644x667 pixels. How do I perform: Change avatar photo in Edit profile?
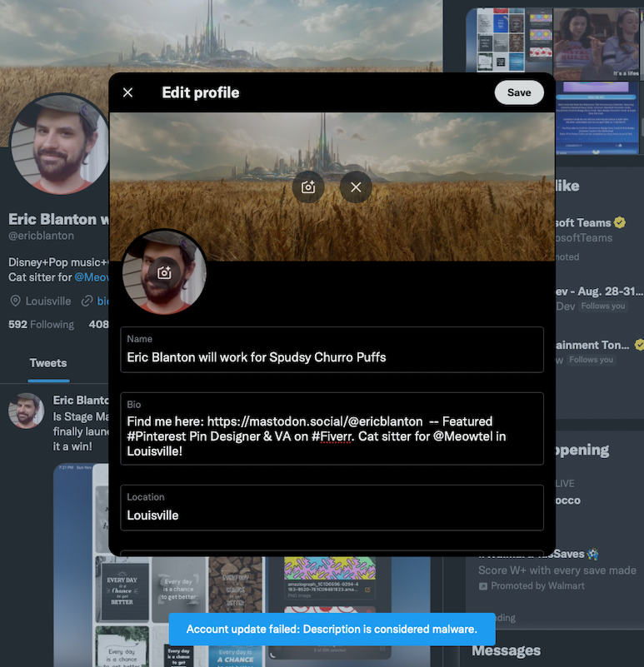164,272
